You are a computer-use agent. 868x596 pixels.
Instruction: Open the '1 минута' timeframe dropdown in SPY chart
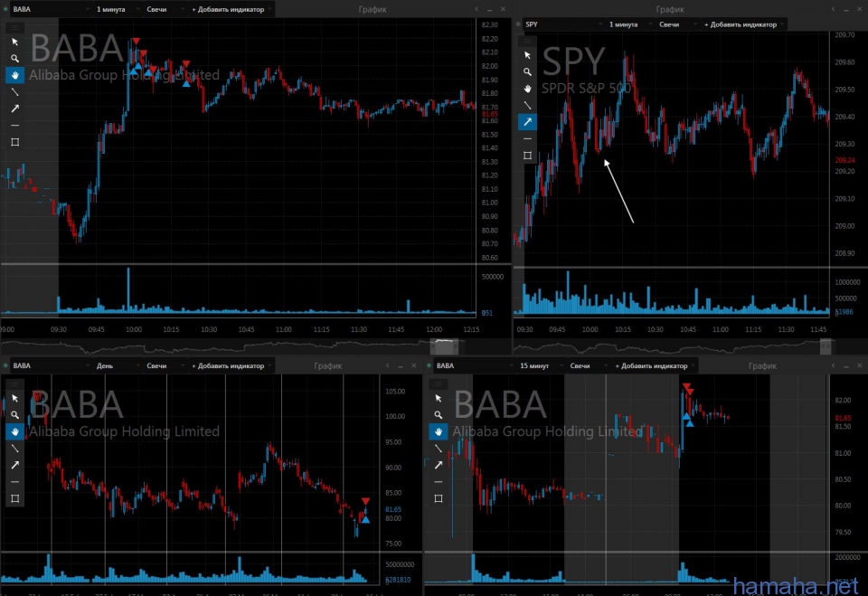pyautogui.click(x=627, y=24)
